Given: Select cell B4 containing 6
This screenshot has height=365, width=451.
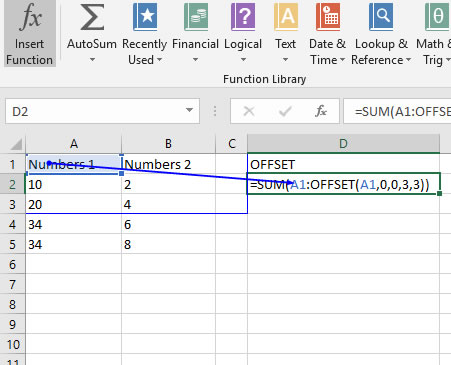Looking at the screenshot, I should 168,224.
